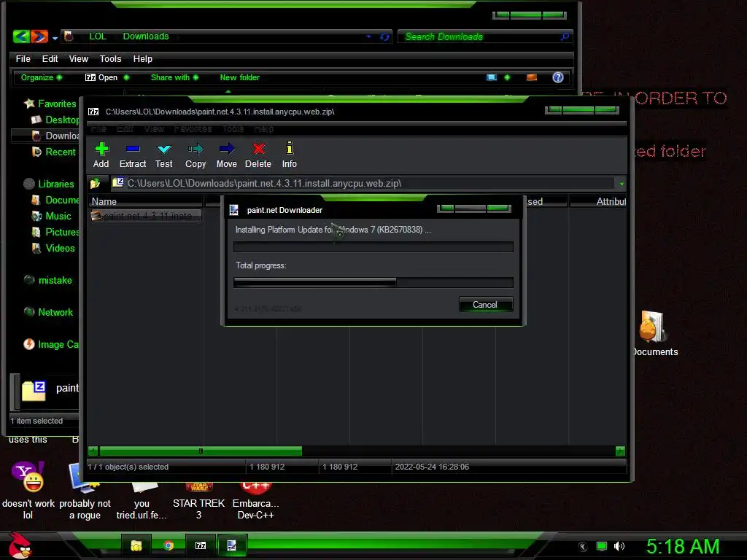Select Network in the navigation pane
The width and height of the screenshot is (747, 560).
[x=48, y=312]
